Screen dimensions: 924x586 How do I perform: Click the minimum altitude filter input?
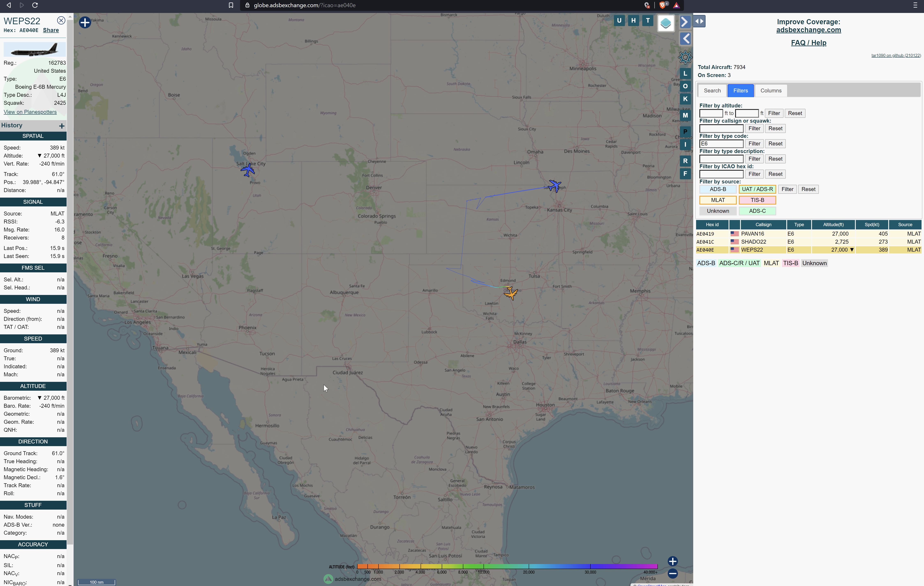pyautogui.click(x=711, y=114)
